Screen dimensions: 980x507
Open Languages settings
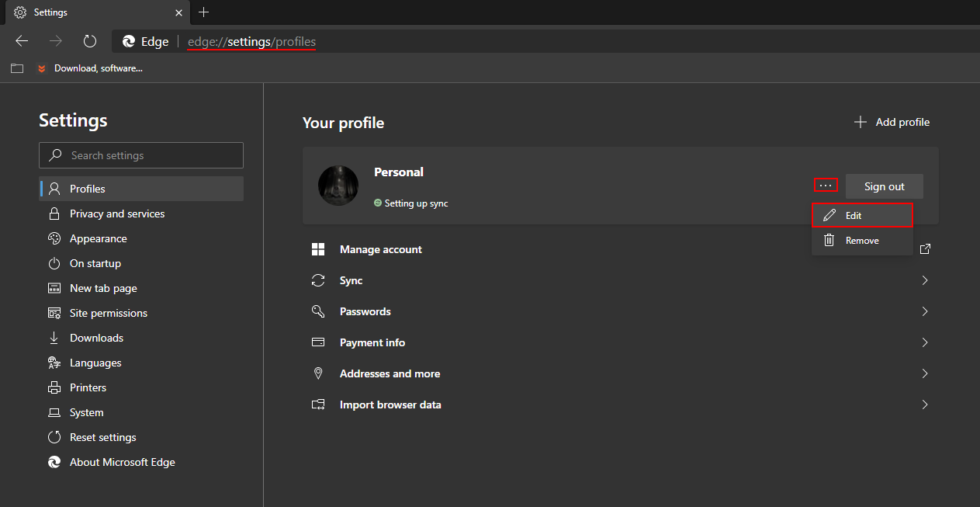tap(141, 363)
